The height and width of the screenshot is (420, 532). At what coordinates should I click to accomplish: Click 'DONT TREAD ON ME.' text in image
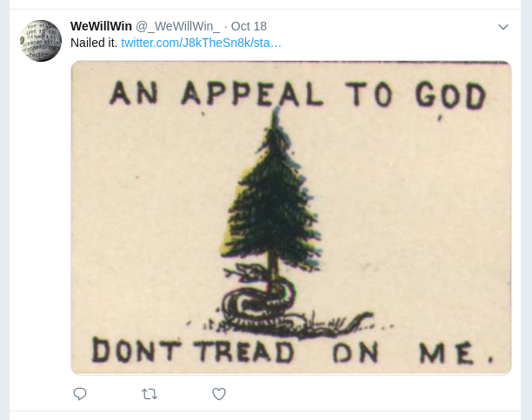292,351
